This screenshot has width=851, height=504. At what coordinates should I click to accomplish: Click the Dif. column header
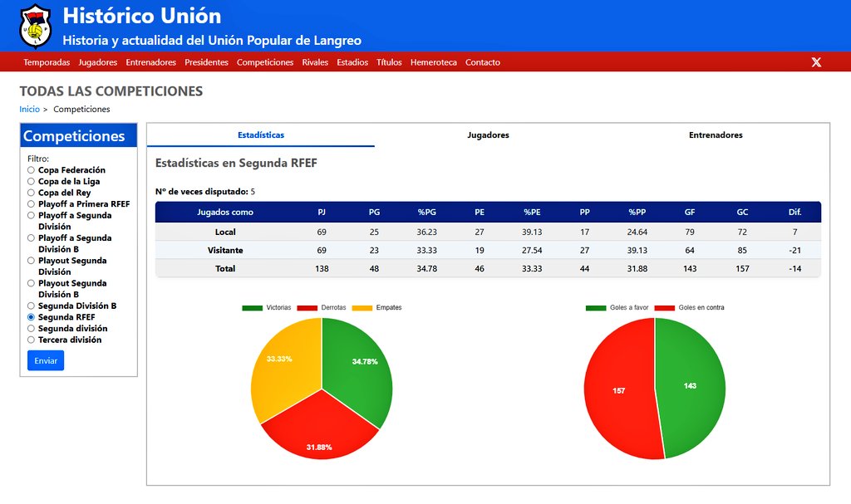[x=794, y=212]
